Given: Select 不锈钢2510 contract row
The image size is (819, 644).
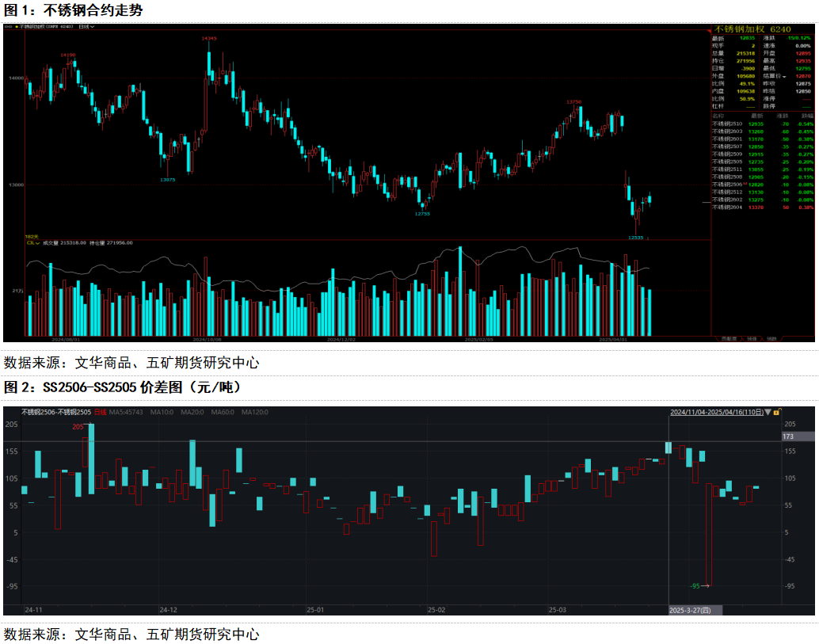Looking at the screenshot, I should point(726,124).
